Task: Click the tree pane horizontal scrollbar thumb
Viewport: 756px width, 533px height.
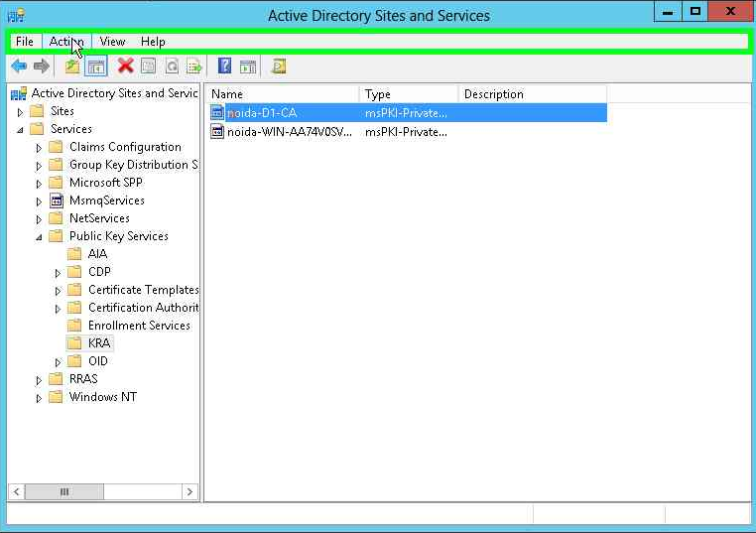Action: tap(64, 491)
